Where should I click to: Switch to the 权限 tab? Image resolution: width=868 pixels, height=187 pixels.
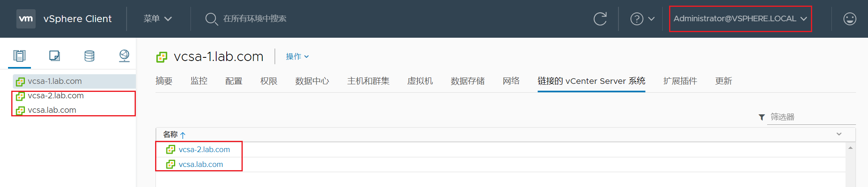[269, 81]
